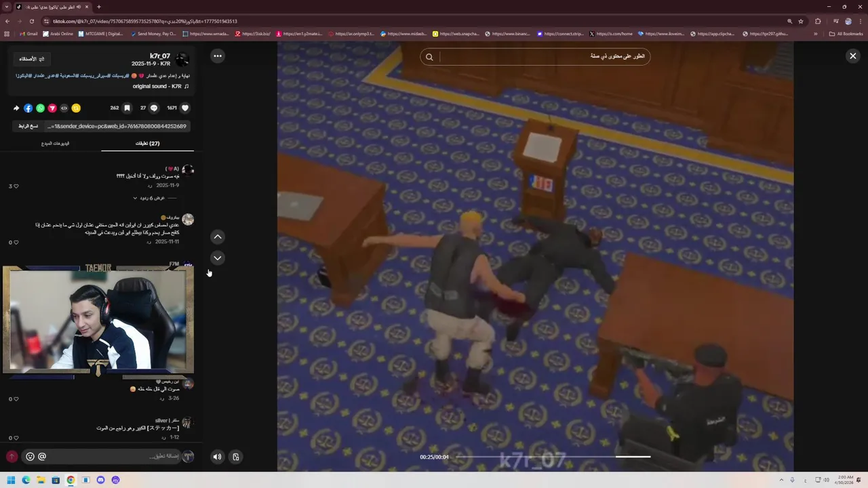This screenshot has width=868, height=488.
Task: Like the video with the heart icon
Action: pos(185,108)
